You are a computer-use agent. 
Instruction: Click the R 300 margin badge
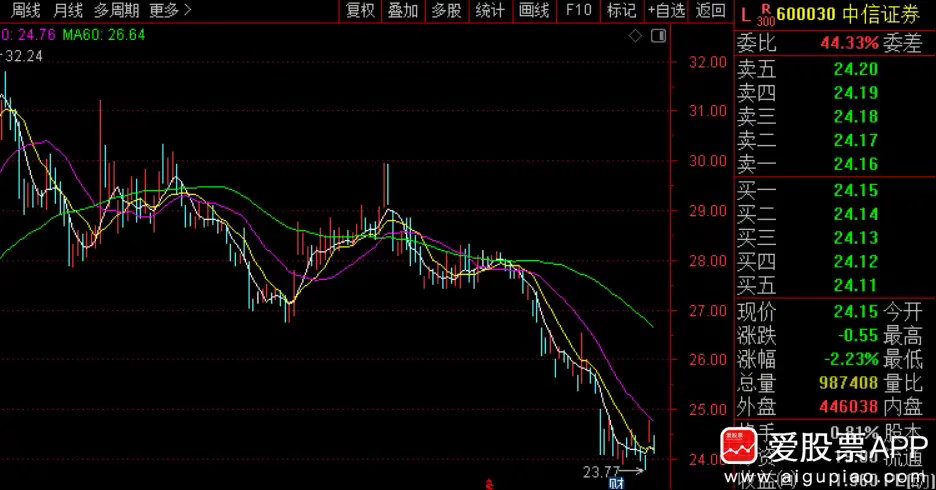tap(765, 16)
